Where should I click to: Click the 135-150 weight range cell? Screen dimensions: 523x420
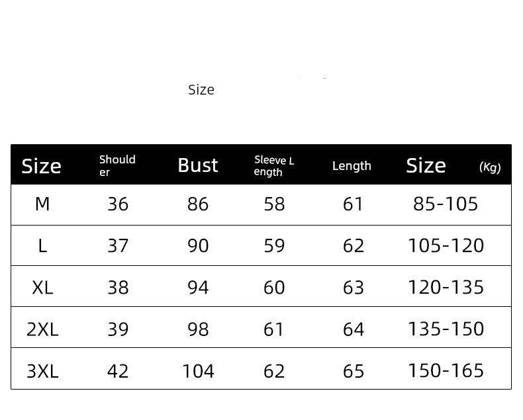[446, 329]
